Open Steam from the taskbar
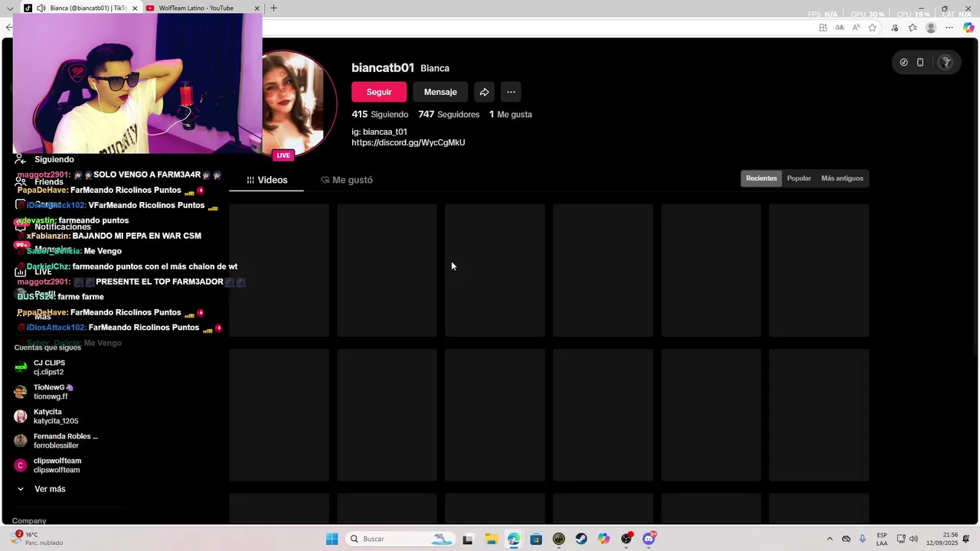Image resolution: width=980 pixels, height=551 pixels. pos(581,539)
